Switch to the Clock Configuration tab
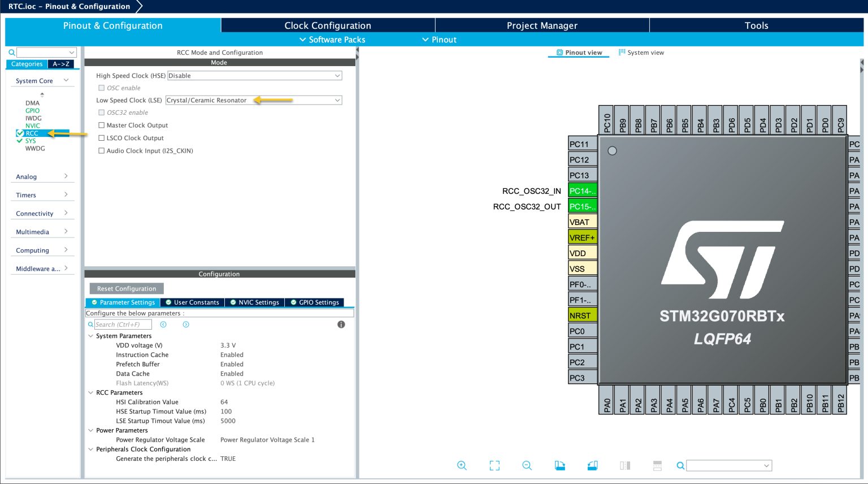868x484 pixels. point(328,25)
